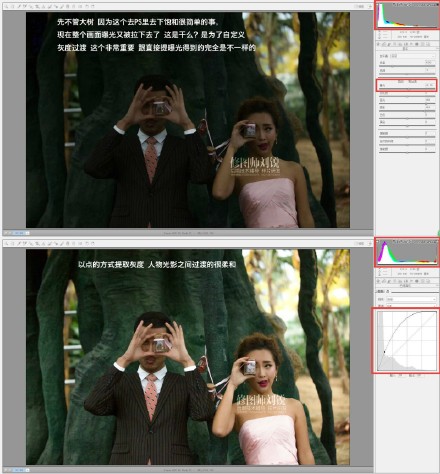The height and width of the screenshot is (474, 440).
Task: Click the Auto link above the Exposure slider
Action: click(x=401, y=81)
